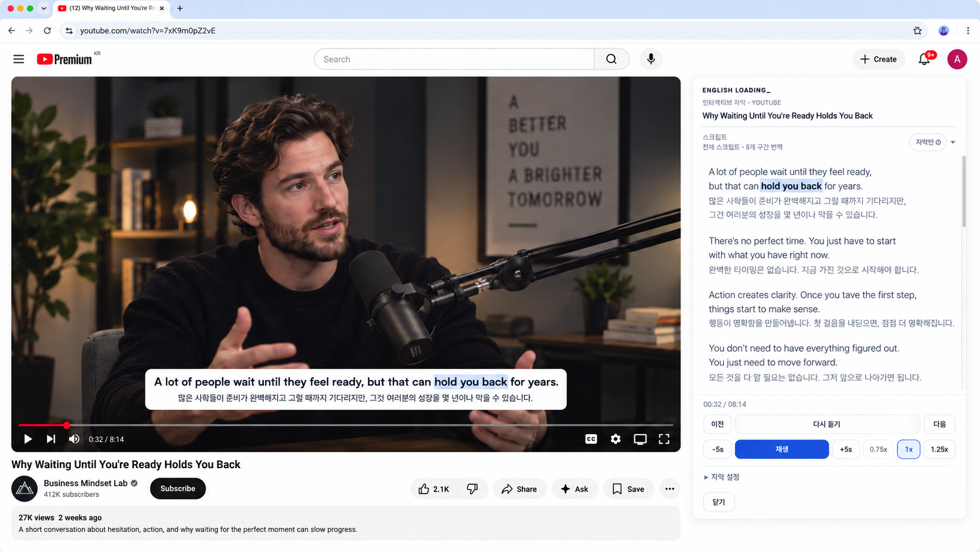Viewport: 980px width, 552px height.
Task: Click highlighted 'hold you back' in transcript
Action: 791,186
